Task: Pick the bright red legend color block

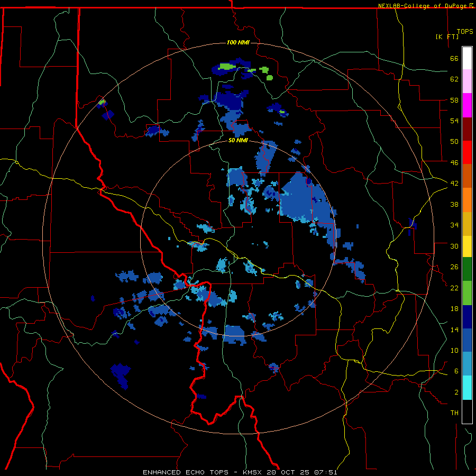Action: (467, 153)
